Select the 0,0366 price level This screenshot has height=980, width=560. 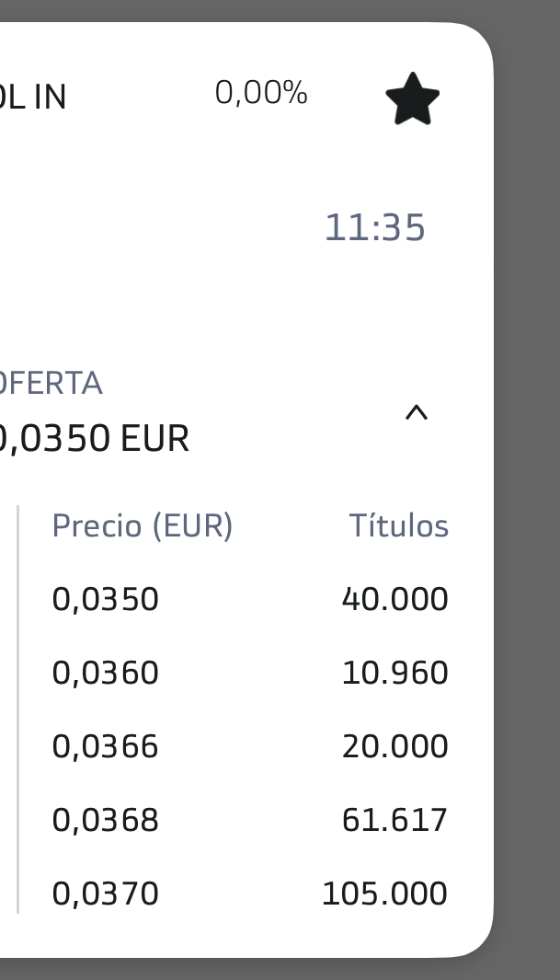point(106,746)
